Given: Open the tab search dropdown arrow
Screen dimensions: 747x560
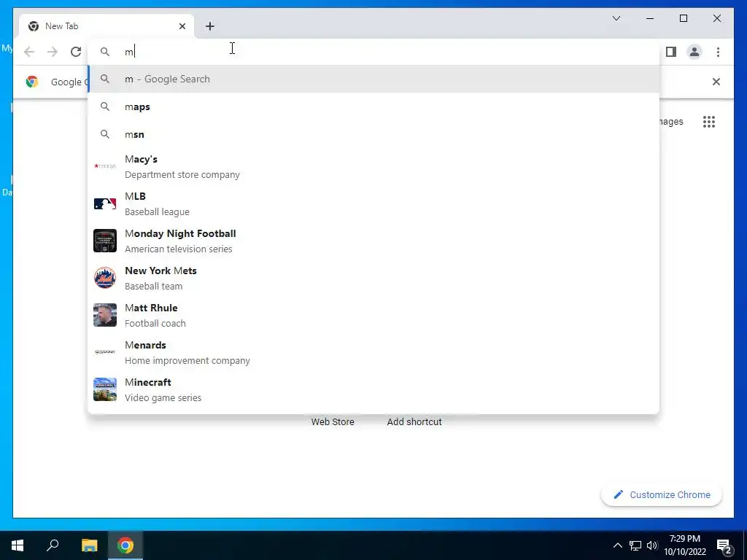Looking at the screenshot, I should pos(616,18).
